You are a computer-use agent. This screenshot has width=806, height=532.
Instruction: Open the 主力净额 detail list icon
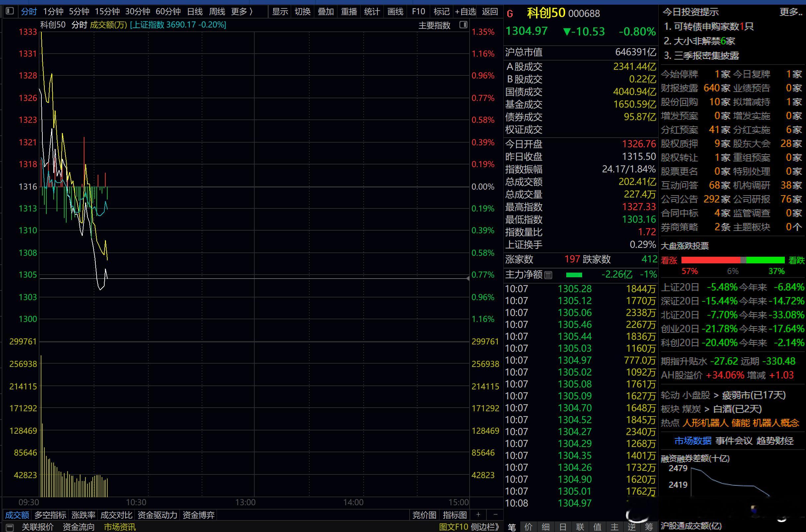(548, 275)
